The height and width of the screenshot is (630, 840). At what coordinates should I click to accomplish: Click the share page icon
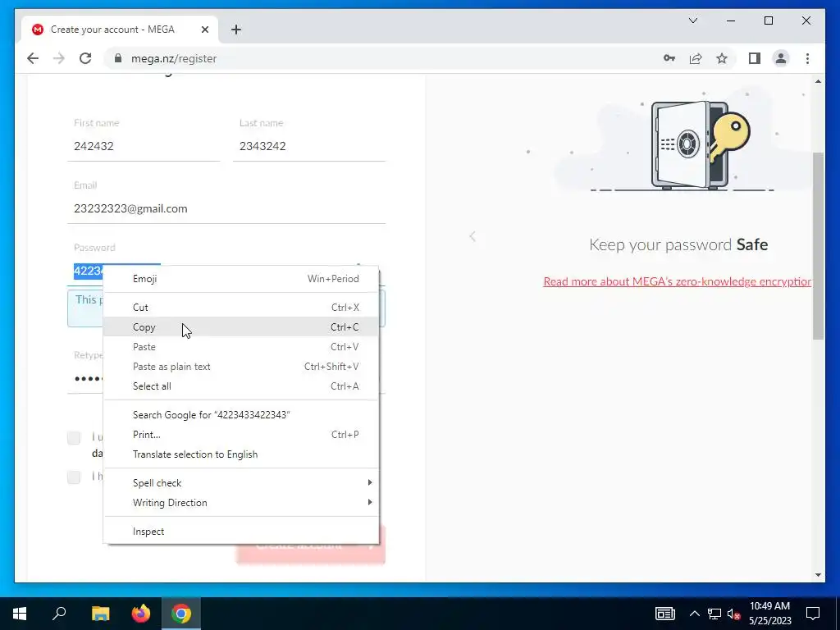point(696,58)
